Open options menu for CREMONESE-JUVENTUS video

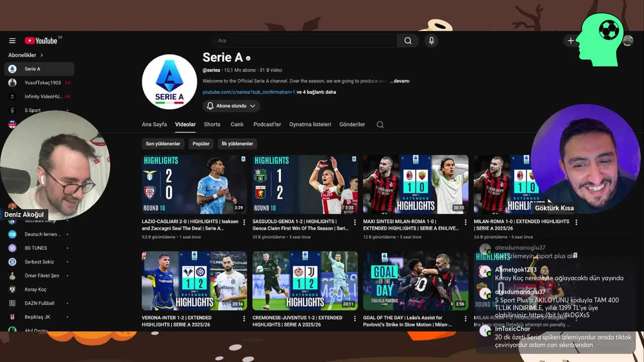(x=355, y=318)
